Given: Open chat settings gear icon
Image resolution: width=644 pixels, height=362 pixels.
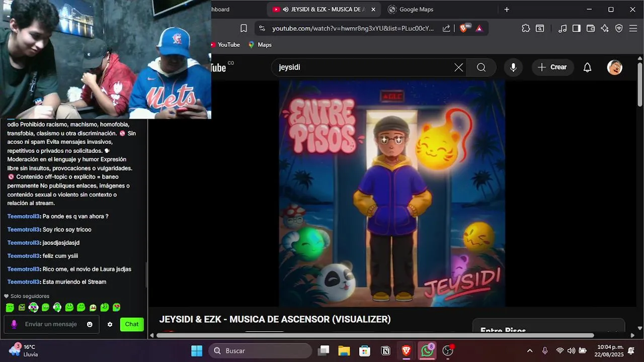Looking at the screenshot, I should (x=110, y=325).
